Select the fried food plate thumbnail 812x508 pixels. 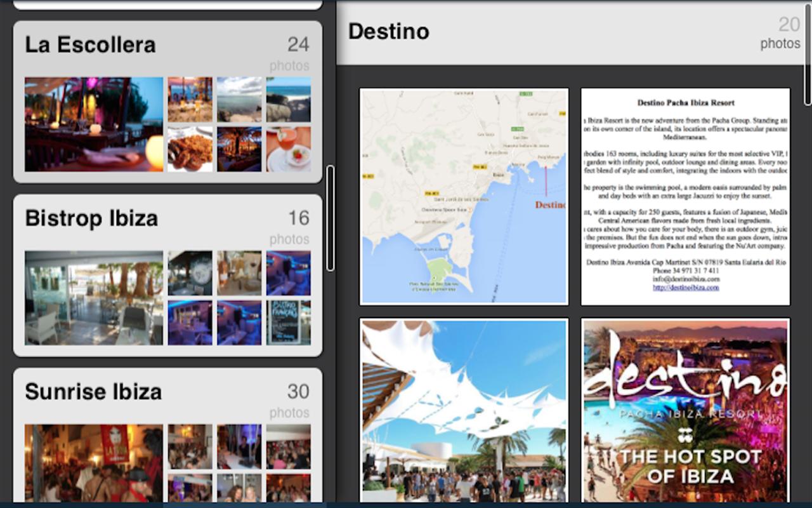click(x=190, y=149)
